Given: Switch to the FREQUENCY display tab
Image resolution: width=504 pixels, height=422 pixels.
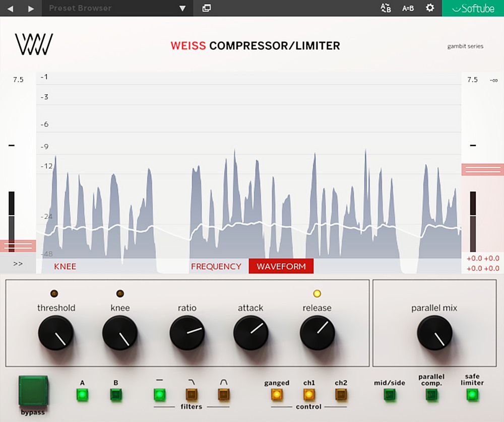Looking at the screenshot, I should point(216,266).
